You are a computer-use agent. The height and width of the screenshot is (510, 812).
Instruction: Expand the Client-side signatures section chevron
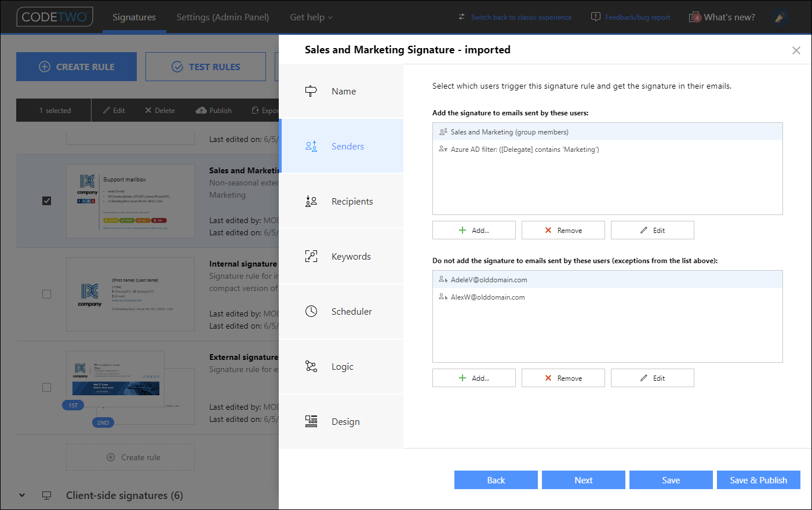coord(22,496)
